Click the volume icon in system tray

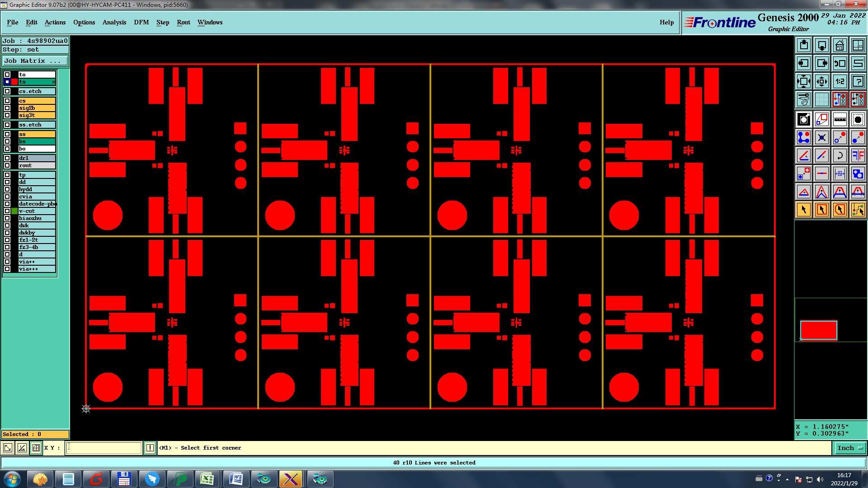(820, 479)
